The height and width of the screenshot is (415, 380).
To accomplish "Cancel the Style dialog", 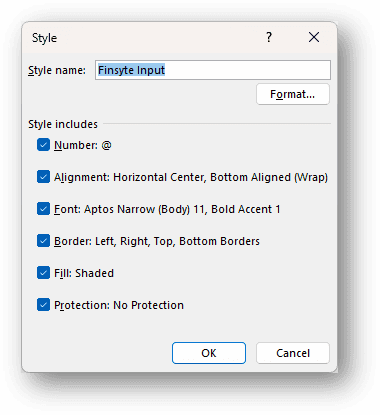I will click(x=293, y=353).
